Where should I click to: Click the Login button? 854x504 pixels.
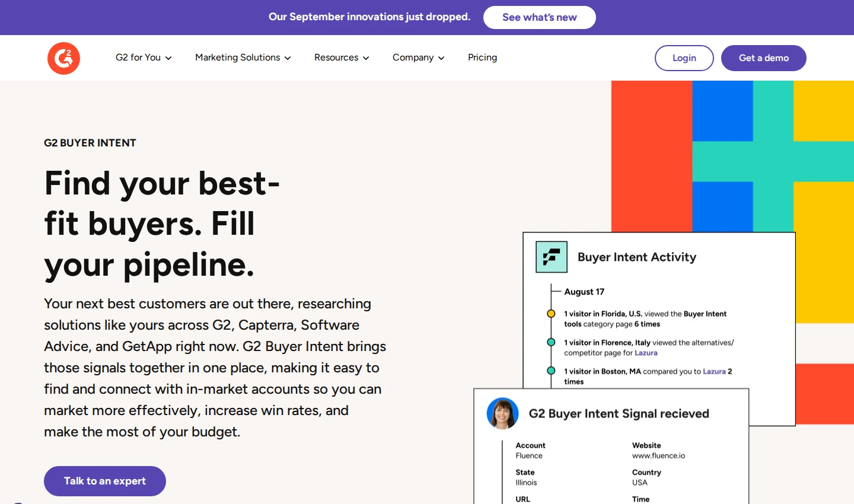(x=684, y=58)
